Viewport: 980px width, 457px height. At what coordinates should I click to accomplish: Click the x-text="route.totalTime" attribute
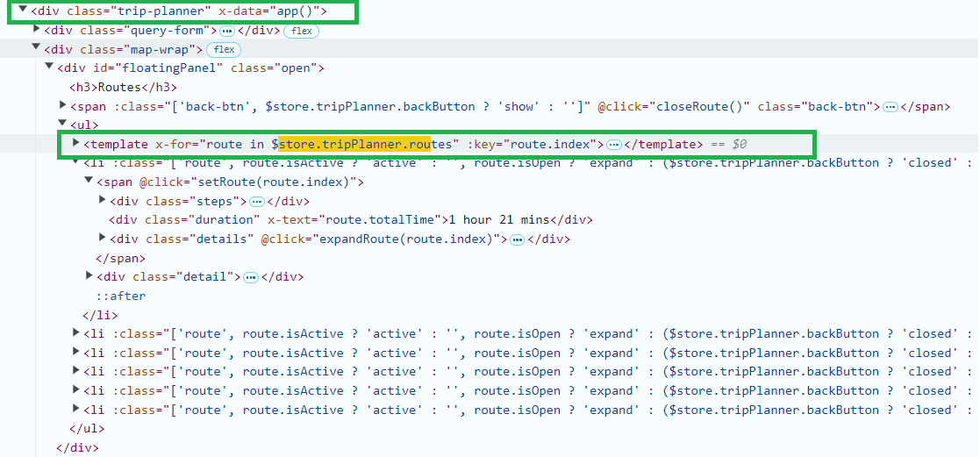pos(355,220)
